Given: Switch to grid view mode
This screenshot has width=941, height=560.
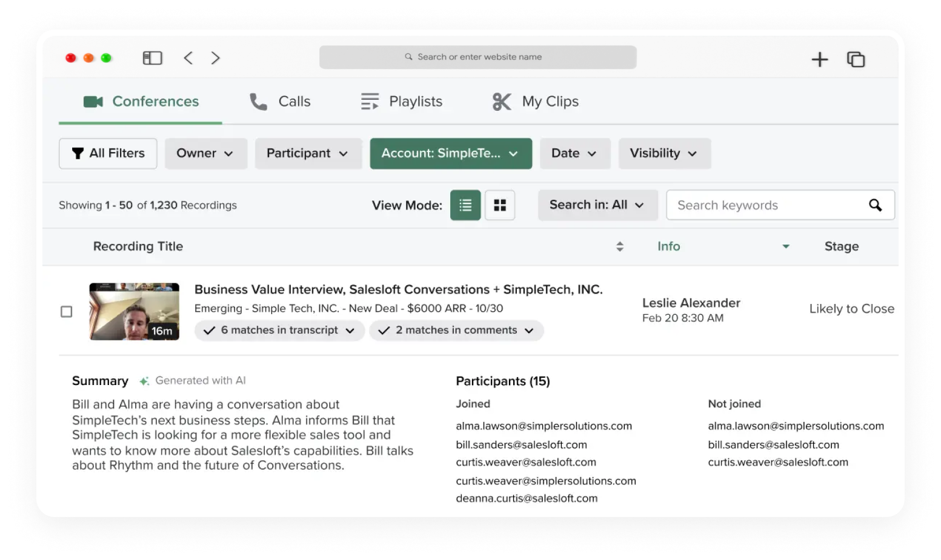Looking at the screenshot, I should tap(500, 205).
